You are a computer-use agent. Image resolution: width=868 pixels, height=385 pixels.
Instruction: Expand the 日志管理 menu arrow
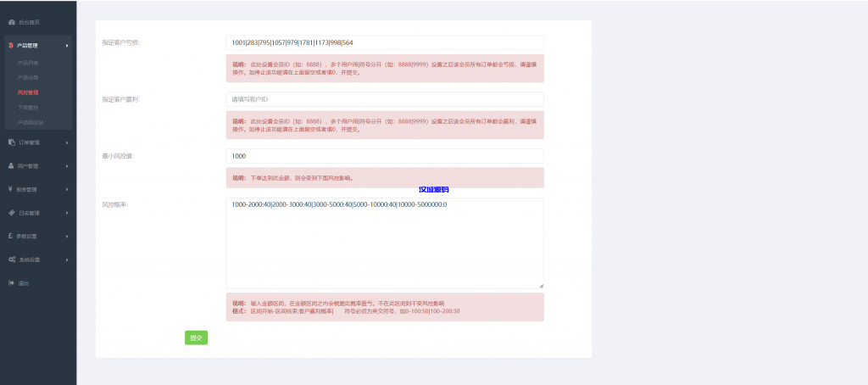pyautogui.click(x=67, y=213)
